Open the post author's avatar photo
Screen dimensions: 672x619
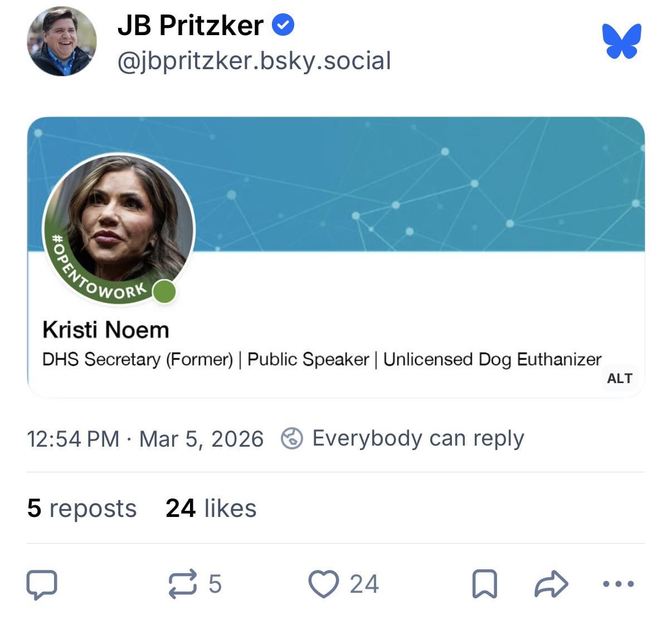[x=61, y=41]
